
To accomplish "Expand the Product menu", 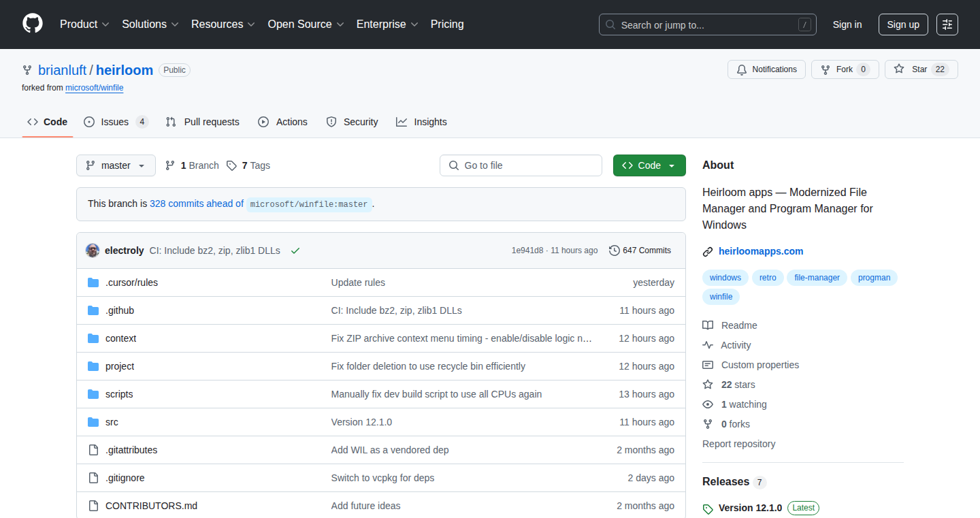I will [x=84, y=24].
